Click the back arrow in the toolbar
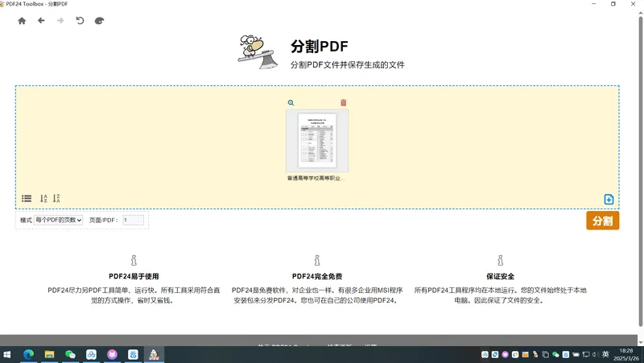Screen dimensions: 644x363 (41, 21)
